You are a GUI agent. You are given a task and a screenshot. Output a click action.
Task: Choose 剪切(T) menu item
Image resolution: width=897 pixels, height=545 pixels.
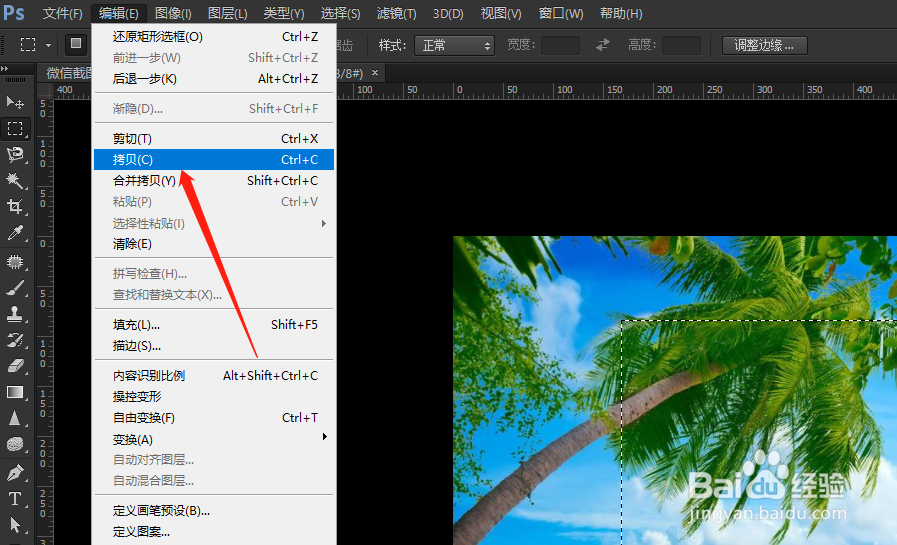[x=214, y=138]
